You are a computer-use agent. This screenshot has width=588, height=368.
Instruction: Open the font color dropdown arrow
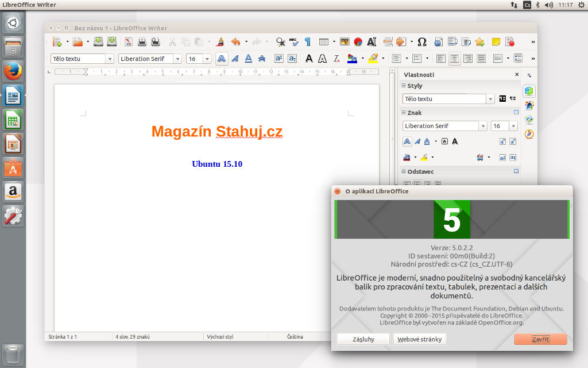[362, 59]
